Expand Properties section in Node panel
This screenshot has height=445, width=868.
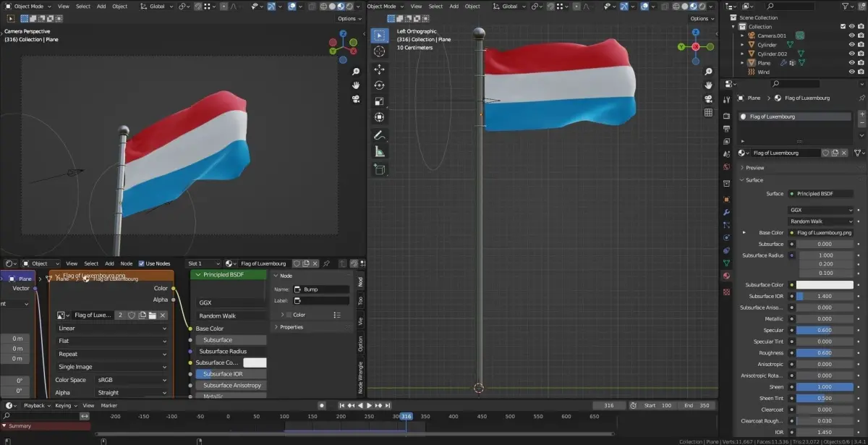click(x=291, y=327)
